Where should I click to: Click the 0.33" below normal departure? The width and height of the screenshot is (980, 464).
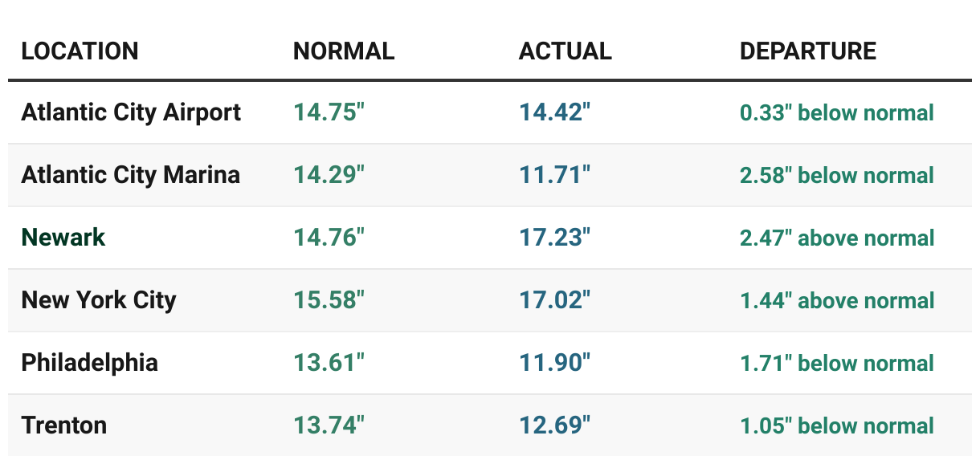[x=836, y=113]
